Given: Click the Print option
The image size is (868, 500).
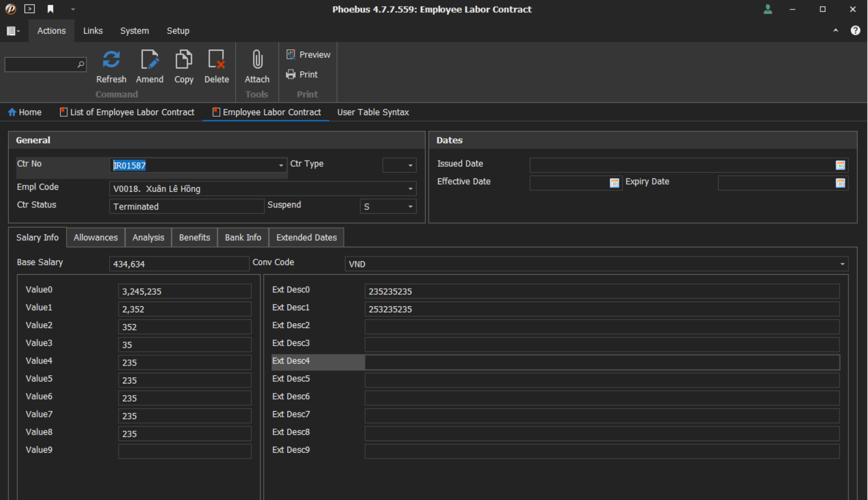Looking at the screenshot, I should tap(302, 74).
